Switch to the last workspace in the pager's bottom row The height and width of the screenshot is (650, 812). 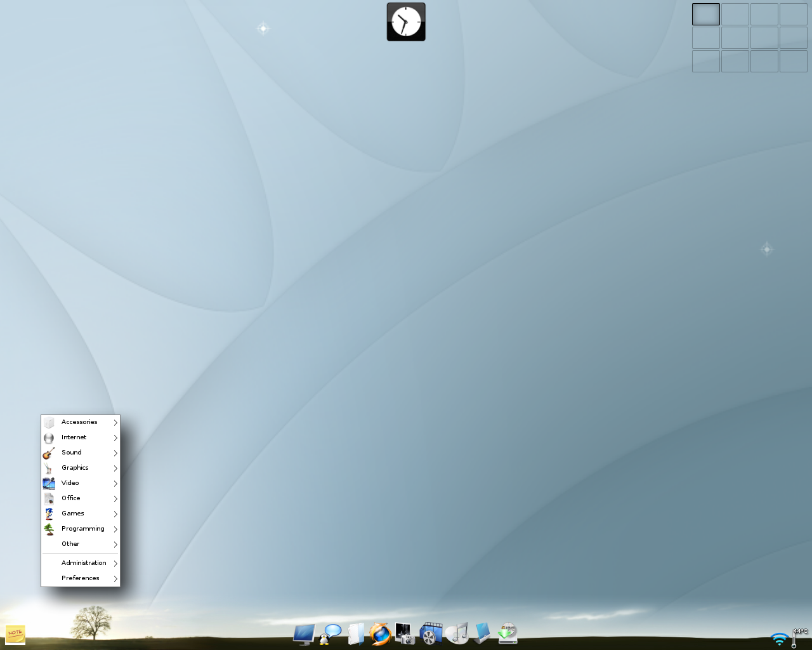coord(794,62)
